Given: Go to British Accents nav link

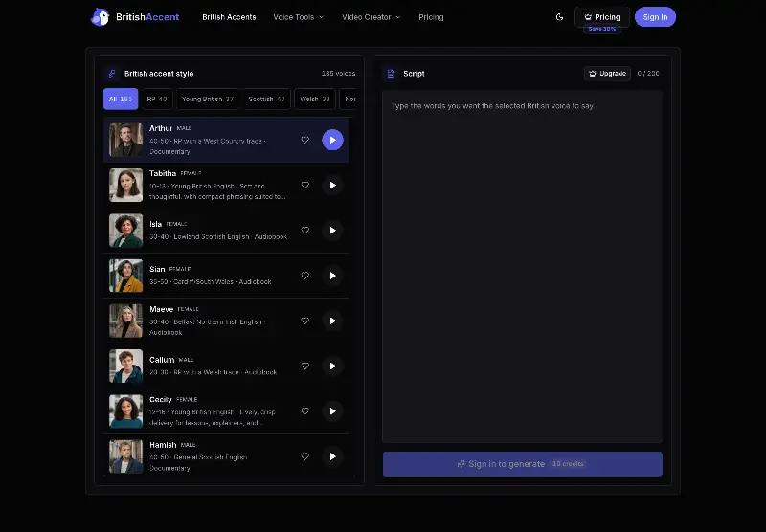Looking at the screenshot, I should pyautogui.click(x=229, y=17).
